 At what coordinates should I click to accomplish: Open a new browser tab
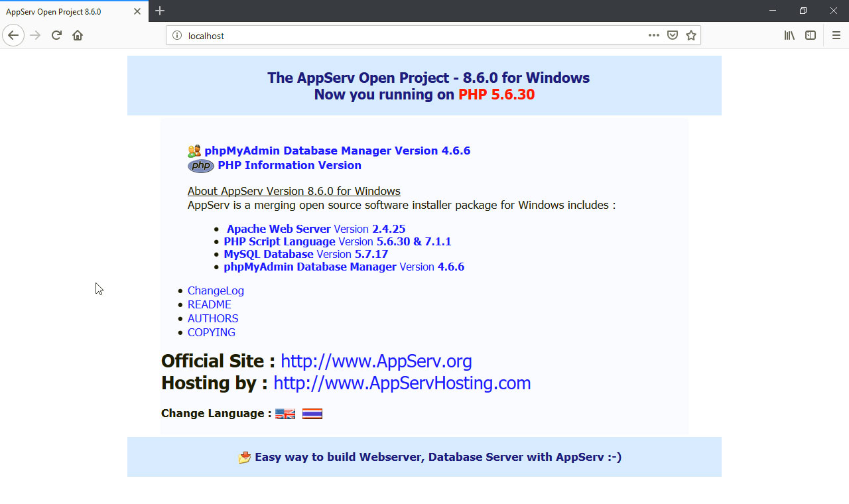[x=160, y=11]
